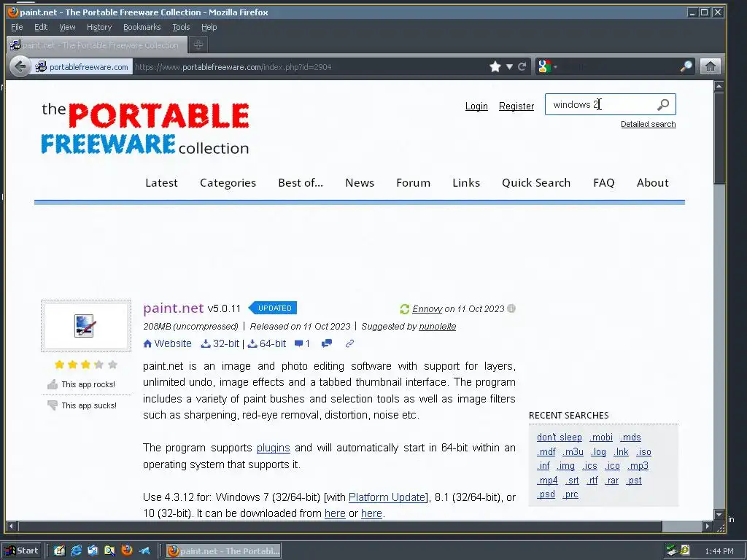
Task: Click the first quick launch notepad icon
Action: coord(59,551)
